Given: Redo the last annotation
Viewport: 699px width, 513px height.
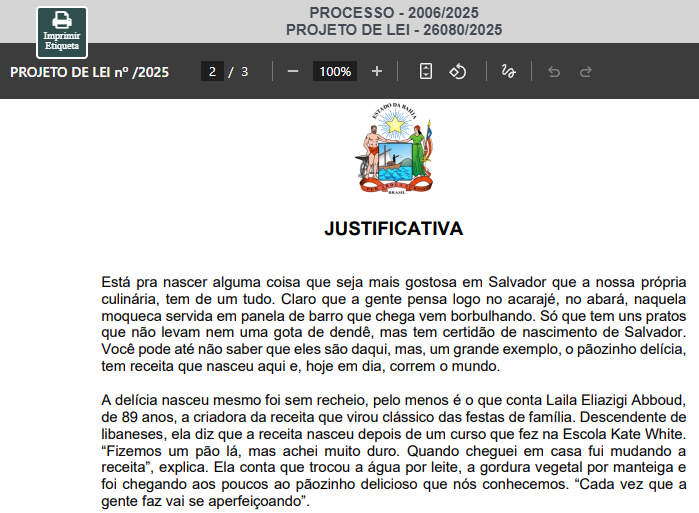Looking at the screenshot, I should 586,72.
